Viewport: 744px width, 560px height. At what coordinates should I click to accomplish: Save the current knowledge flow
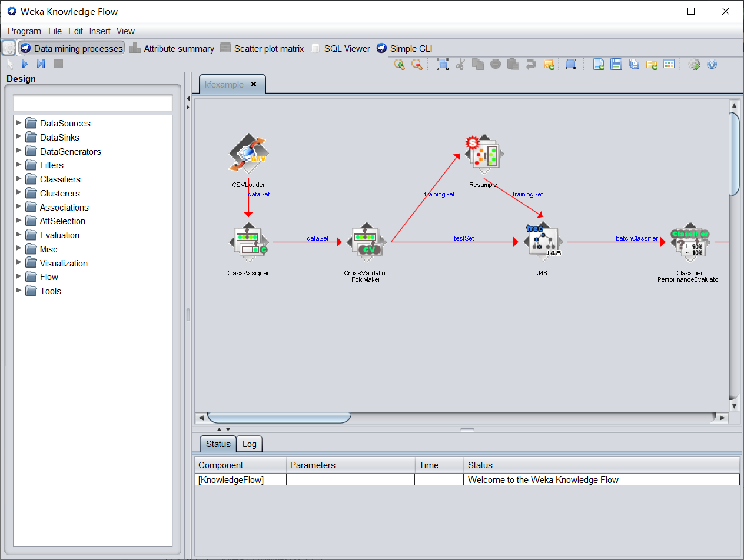[x=616, y=64]
